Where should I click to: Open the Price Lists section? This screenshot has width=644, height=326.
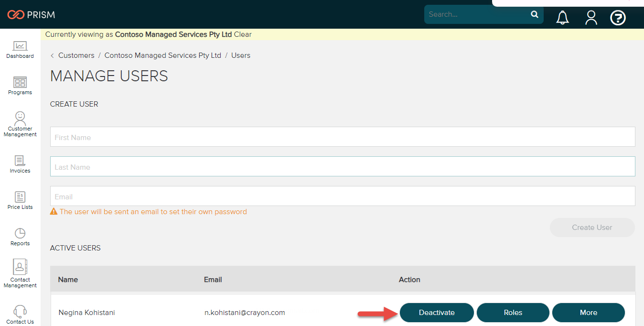click(20, 198)
